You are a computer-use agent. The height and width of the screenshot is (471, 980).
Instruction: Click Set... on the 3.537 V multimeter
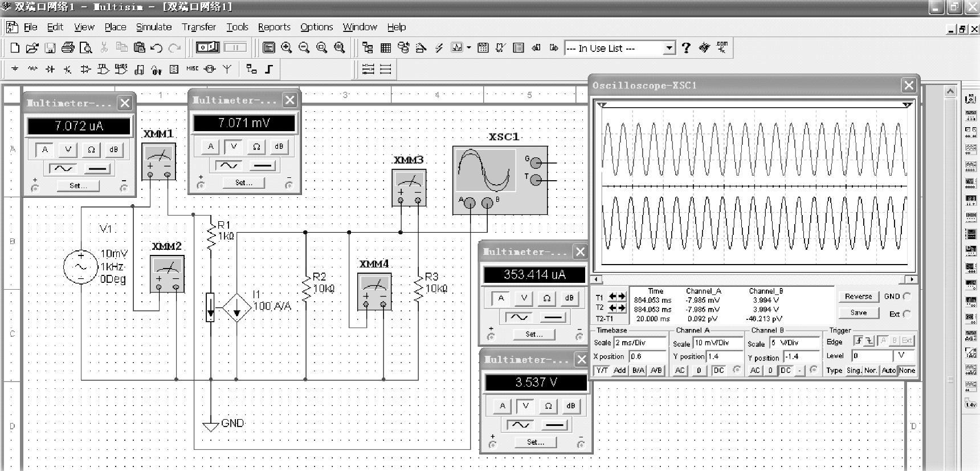pyautogui.click(x=535, y=442)
